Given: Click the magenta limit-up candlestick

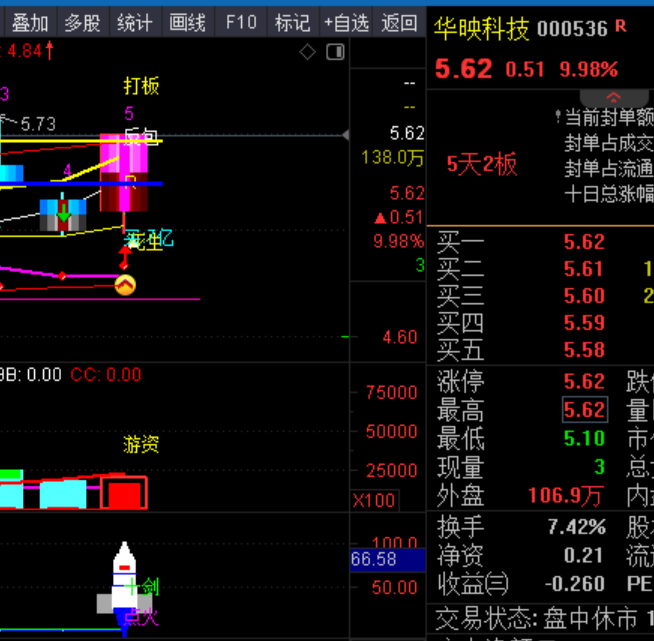Looking at the screenshot, I should click(x=124, y=173).
